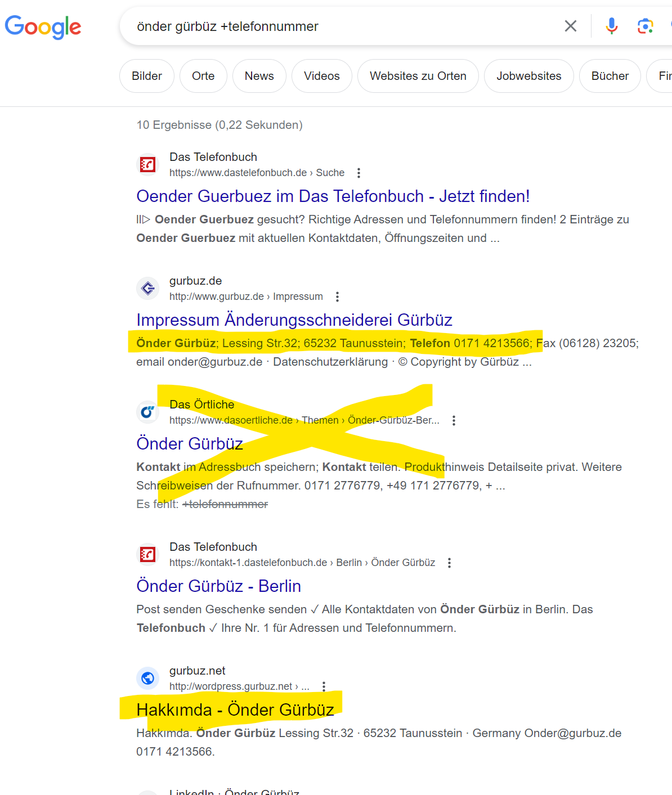This screenshot has width=672, height=795.
Task: Select the Jobwebsites filter chip
Action: pos(529,76)
